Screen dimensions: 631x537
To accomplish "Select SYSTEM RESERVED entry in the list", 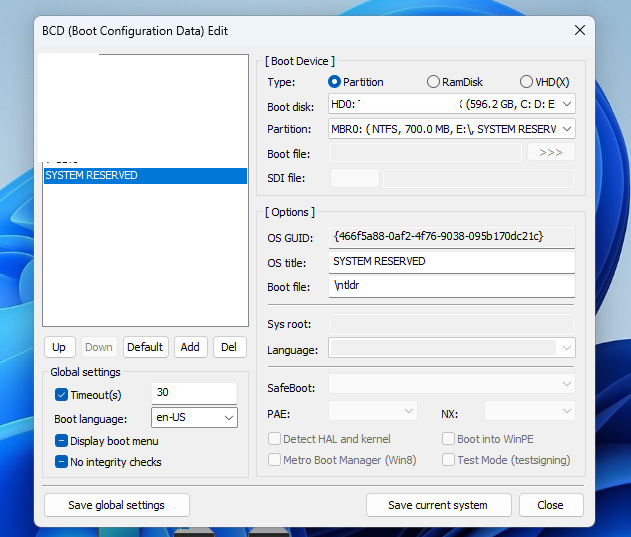I will 145,176.
